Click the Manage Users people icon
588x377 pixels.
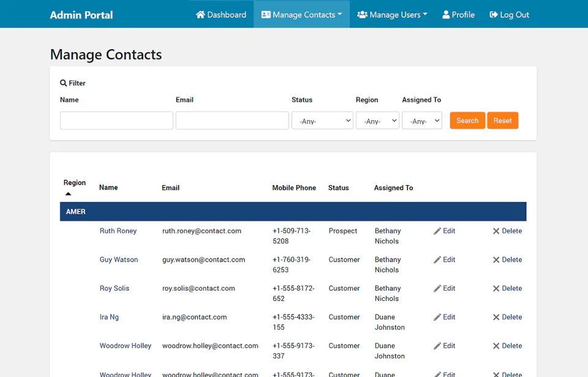pyautogui.click(x=362, y=15)
